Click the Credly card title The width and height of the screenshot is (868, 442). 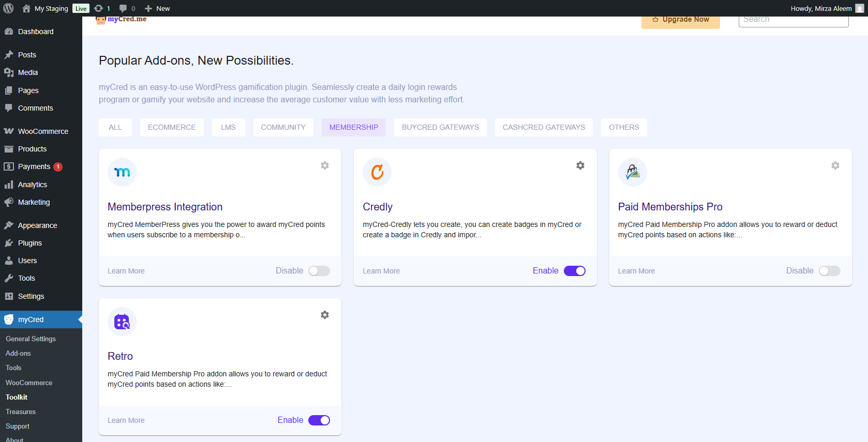[x=378, y=207]
